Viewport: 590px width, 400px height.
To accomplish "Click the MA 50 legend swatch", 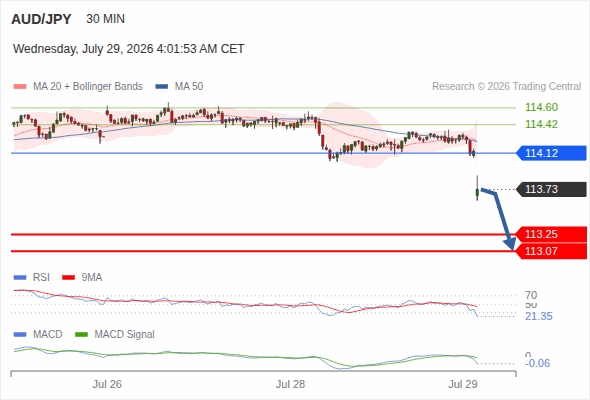I will tap(162, 87).
